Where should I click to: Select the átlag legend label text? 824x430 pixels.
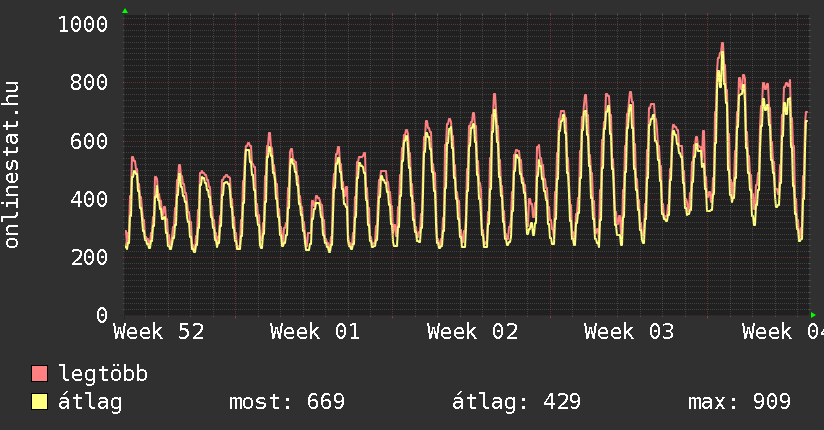tap(90, 402)
